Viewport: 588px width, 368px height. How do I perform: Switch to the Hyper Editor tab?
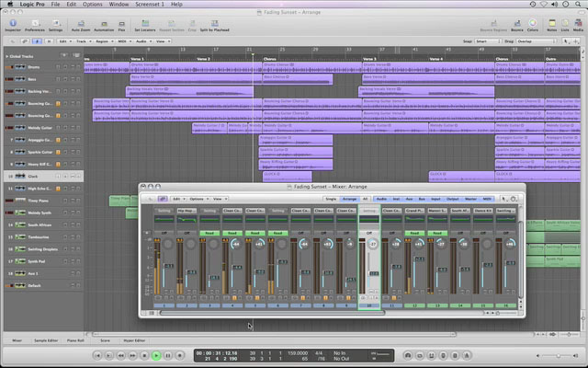coord(134,340)
